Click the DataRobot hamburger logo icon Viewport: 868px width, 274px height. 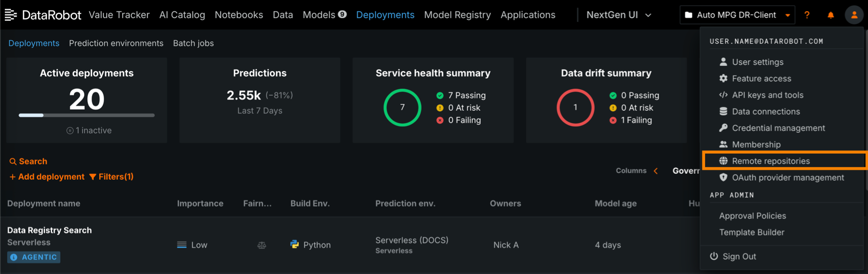point(11,15)
